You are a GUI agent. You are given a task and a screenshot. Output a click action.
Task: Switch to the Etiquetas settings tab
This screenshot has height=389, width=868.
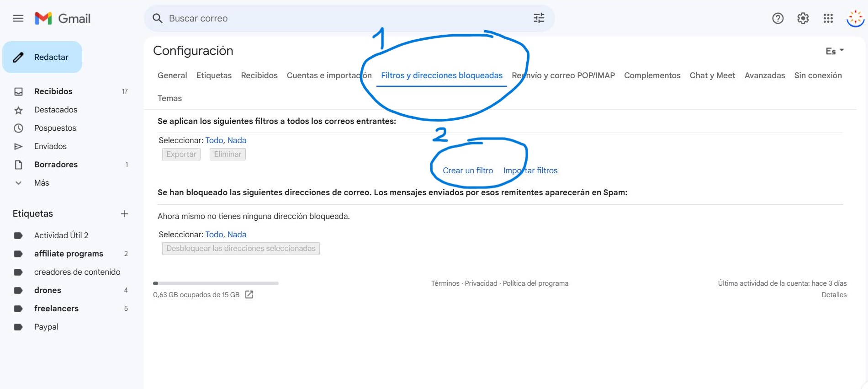point(214,75)
